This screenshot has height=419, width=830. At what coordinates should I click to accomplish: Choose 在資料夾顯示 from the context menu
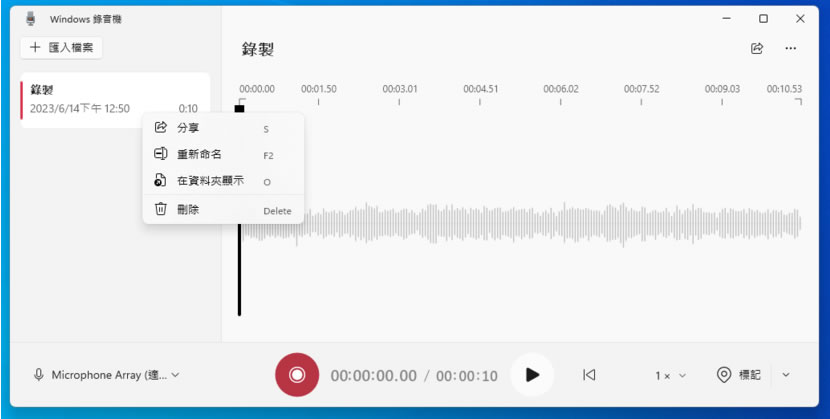point(223,181)
